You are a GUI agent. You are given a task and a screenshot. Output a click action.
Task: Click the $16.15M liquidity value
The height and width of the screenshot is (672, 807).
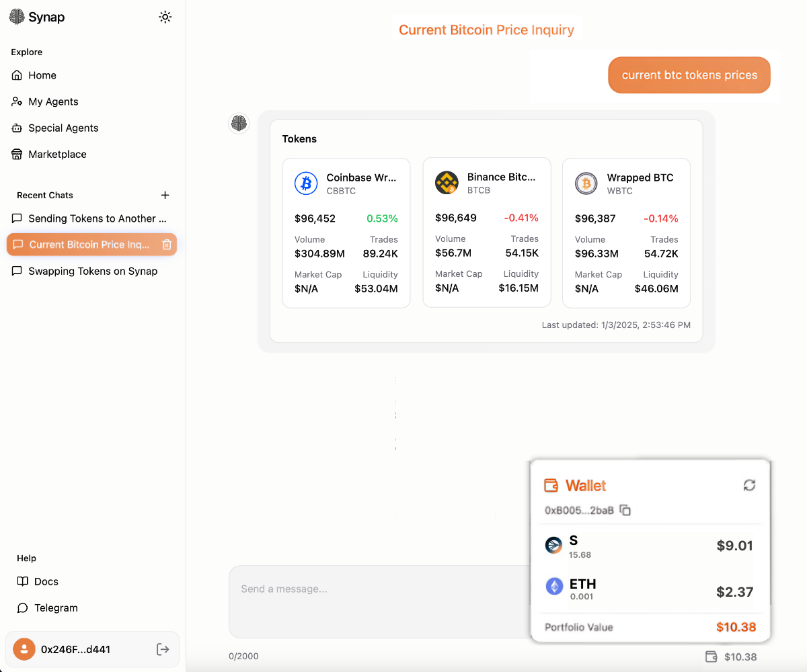[518, 288]
